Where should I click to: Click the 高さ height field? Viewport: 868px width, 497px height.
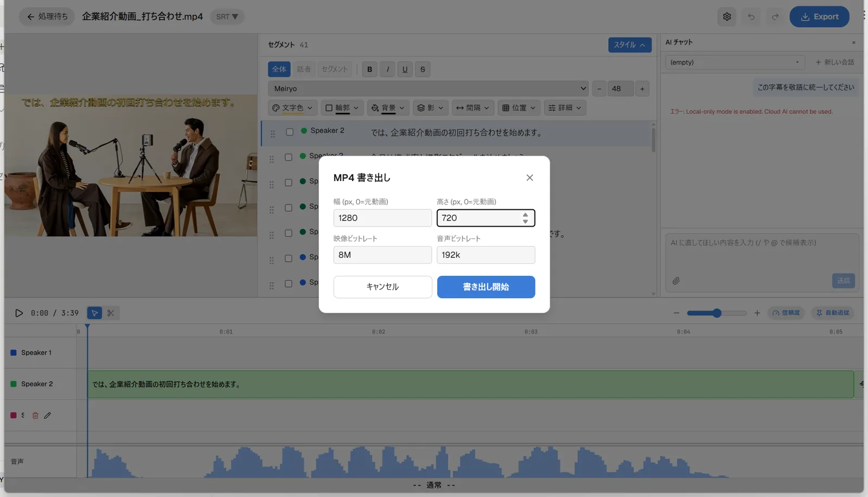pos(486,218)
